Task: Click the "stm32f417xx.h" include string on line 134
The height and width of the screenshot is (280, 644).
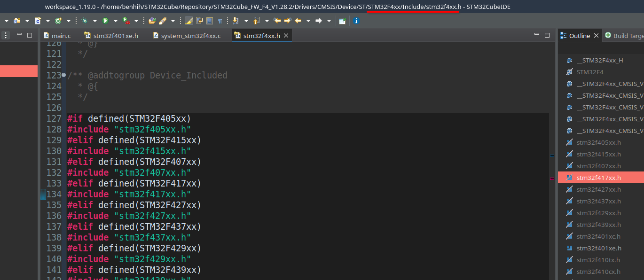Action: click(152, 194)
